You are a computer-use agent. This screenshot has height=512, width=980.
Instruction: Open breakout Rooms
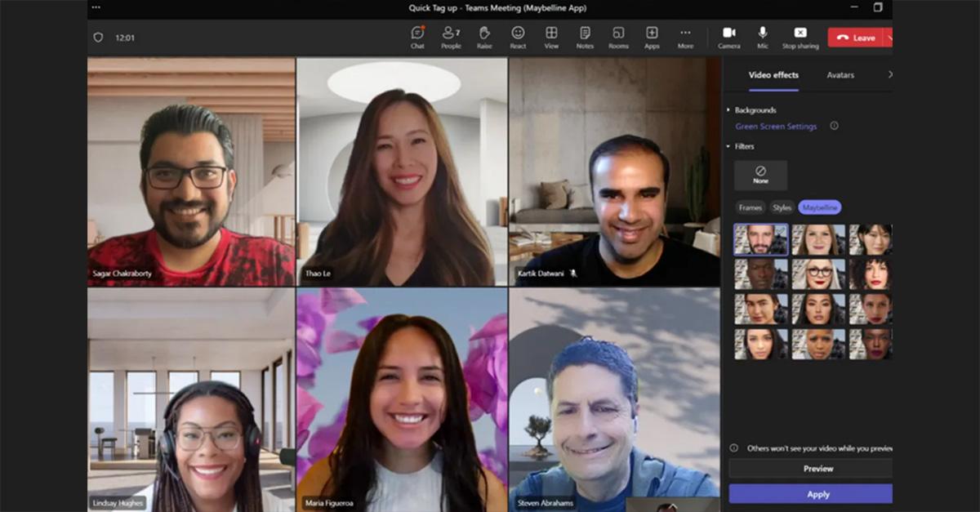pos(618,37)
